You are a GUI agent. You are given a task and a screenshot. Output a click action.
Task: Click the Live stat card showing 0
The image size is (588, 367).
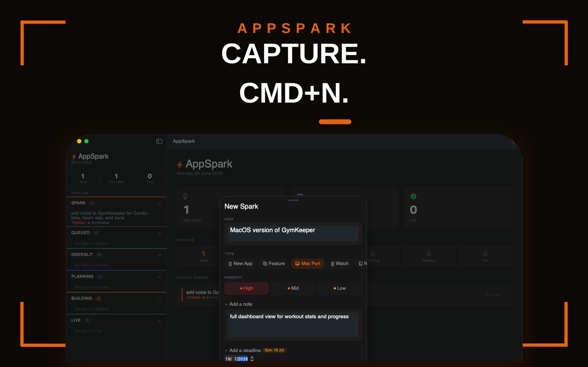(458, 207)
